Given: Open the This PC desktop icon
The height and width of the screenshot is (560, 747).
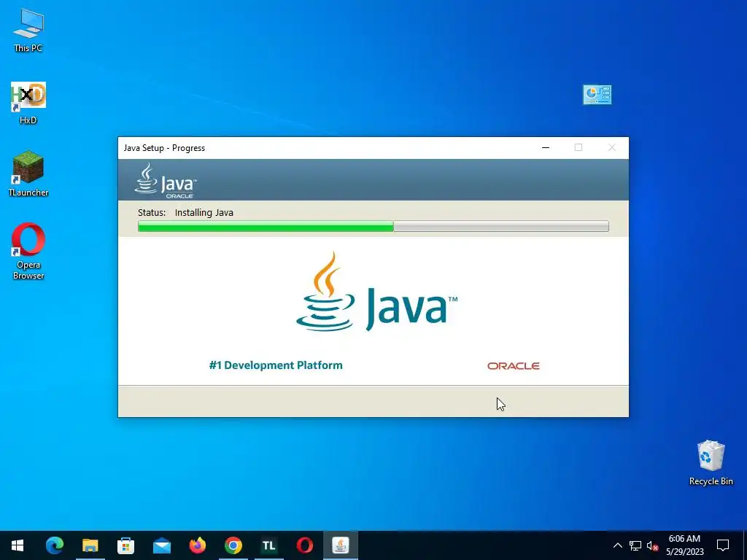Looking at the screenshot, I should point(28,31).
